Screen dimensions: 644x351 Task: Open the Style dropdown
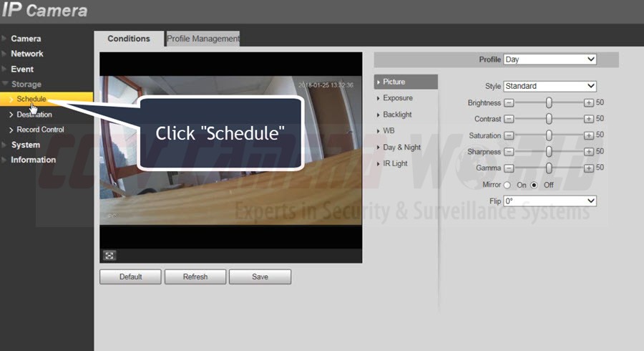tap(550, 86)
